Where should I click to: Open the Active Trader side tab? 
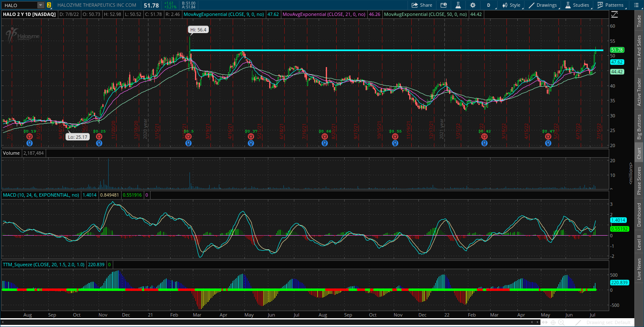coord(639,92)
